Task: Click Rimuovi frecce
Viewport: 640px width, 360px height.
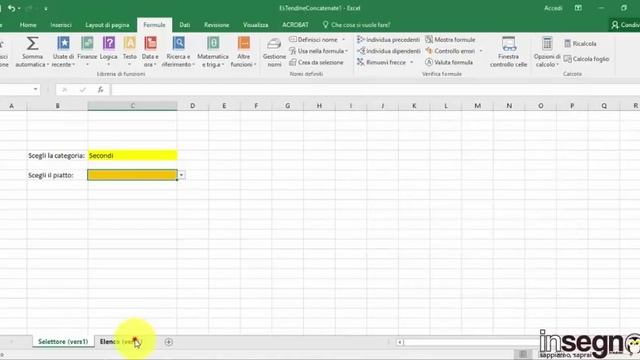Action: coord(381,62)
